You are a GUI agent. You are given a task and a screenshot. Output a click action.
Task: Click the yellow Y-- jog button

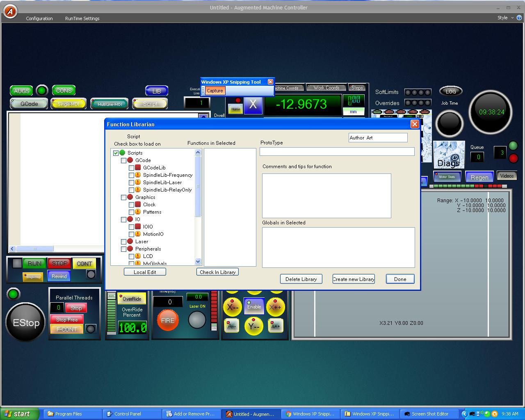(x=254, y=326)
